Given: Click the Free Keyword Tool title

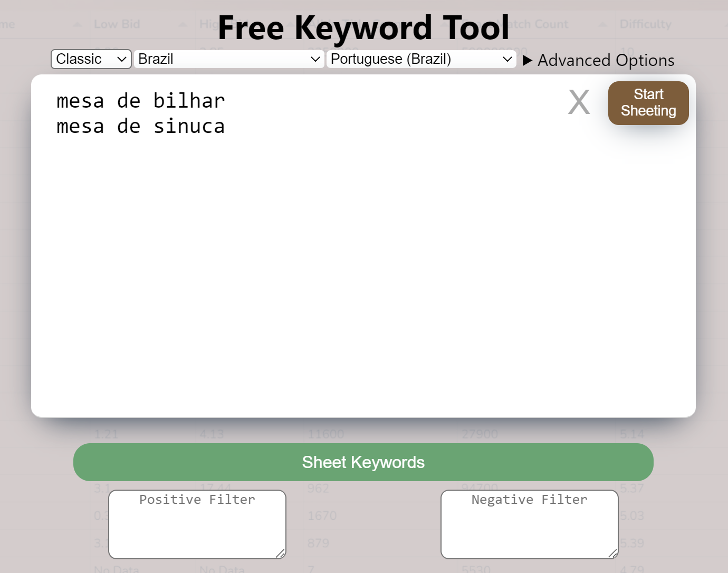Looking at the screenshot, I should (363, 27).
